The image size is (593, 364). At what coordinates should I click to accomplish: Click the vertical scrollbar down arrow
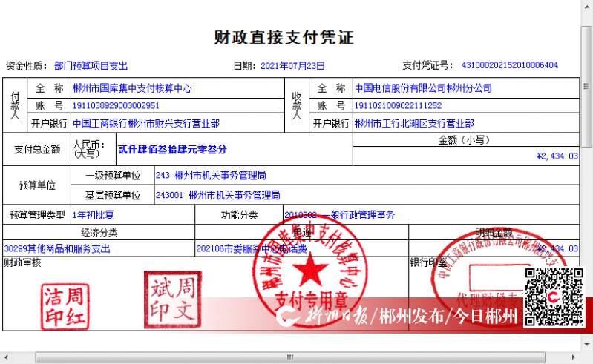pos(586,345)
